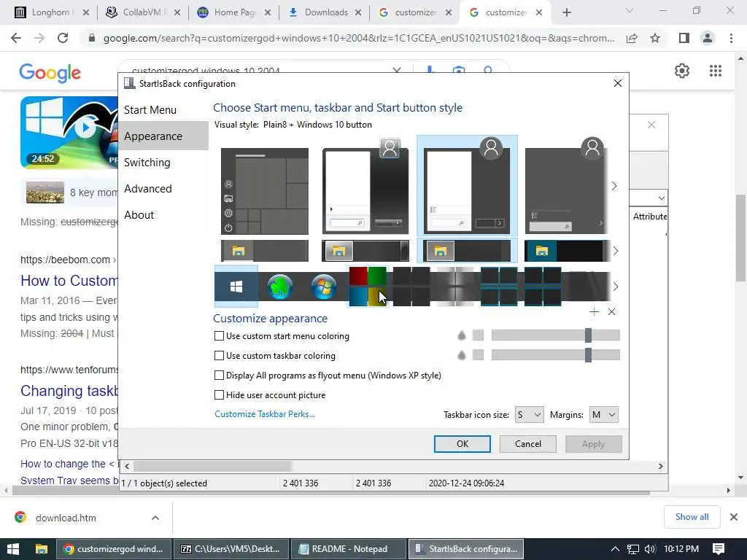Open Windows Start button on taskbar
Screen dimensions: 747x560
tap(13, 549)
